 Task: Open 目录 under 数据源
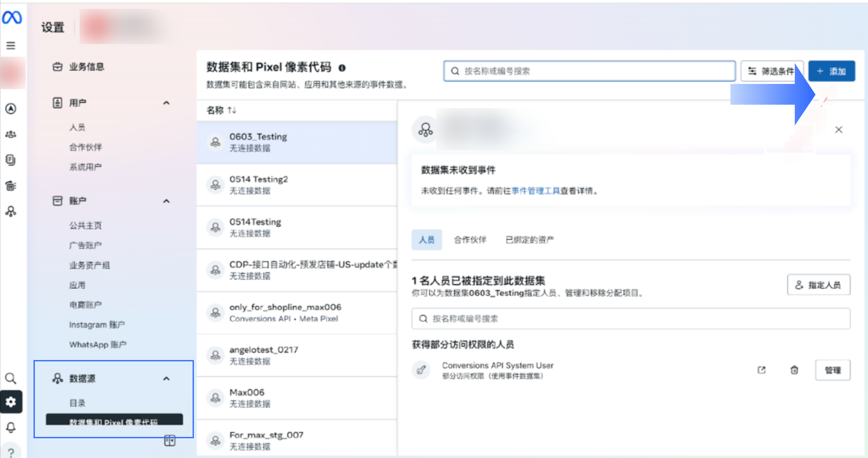77,403
